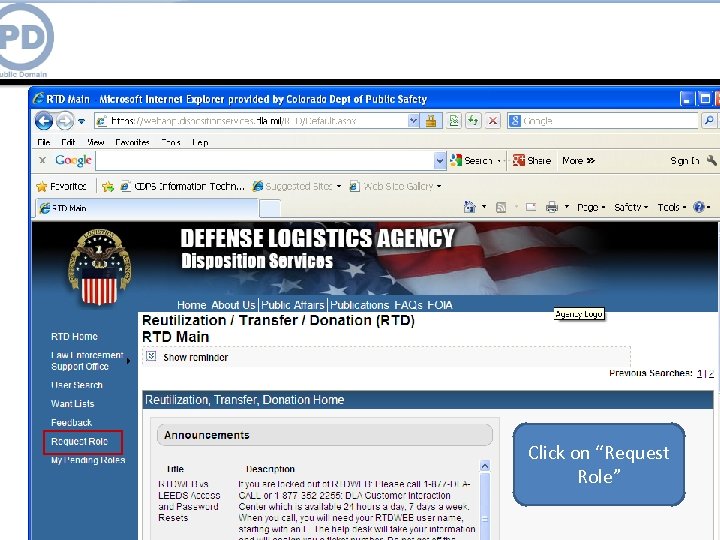Viewport: 720px width, 540px height.
Task: Click the Home icon in command bar
Action: coord(470,207)
